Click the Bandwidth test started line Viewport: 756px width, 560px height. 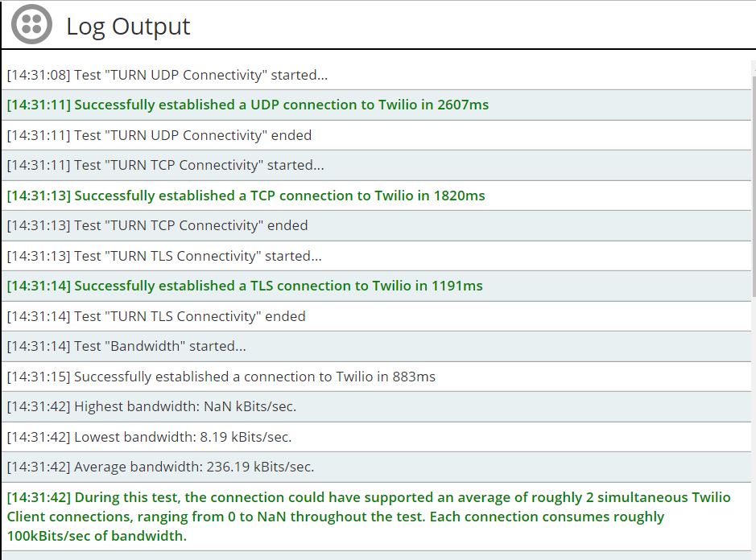[x=126, y=346]
